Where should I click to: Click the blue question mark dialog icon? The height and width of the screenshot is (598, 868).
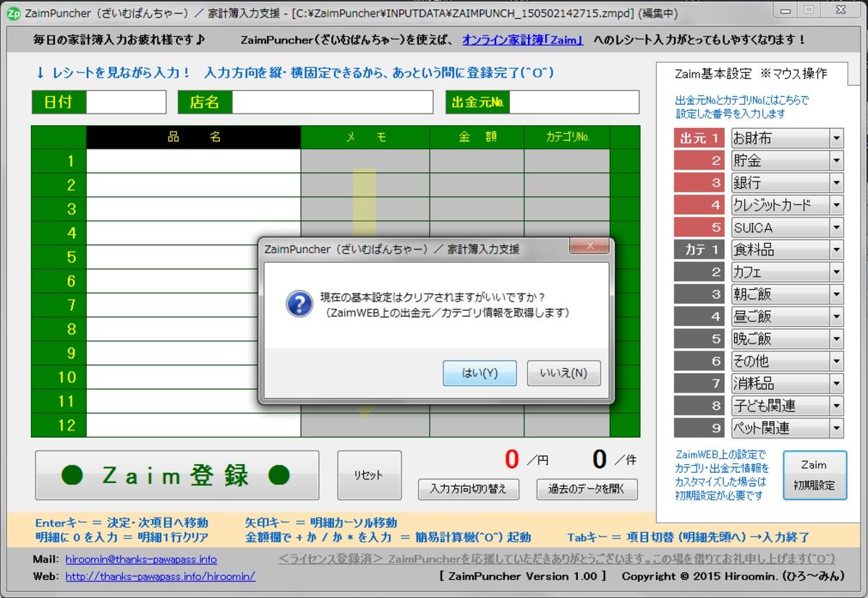point(299,304)
